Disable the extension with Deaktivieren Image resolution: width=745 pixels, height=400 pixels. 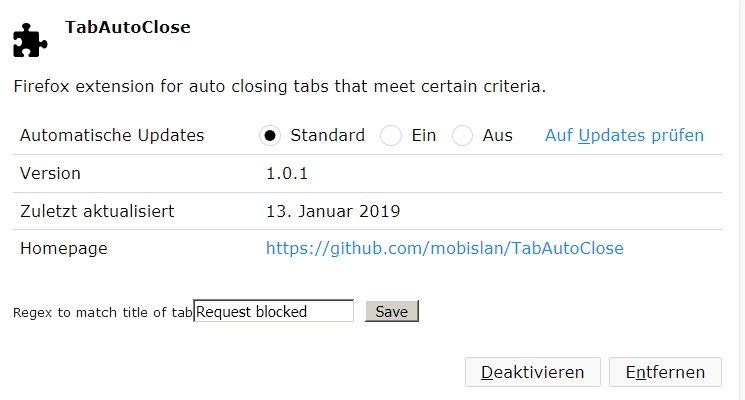click(532, 372)
